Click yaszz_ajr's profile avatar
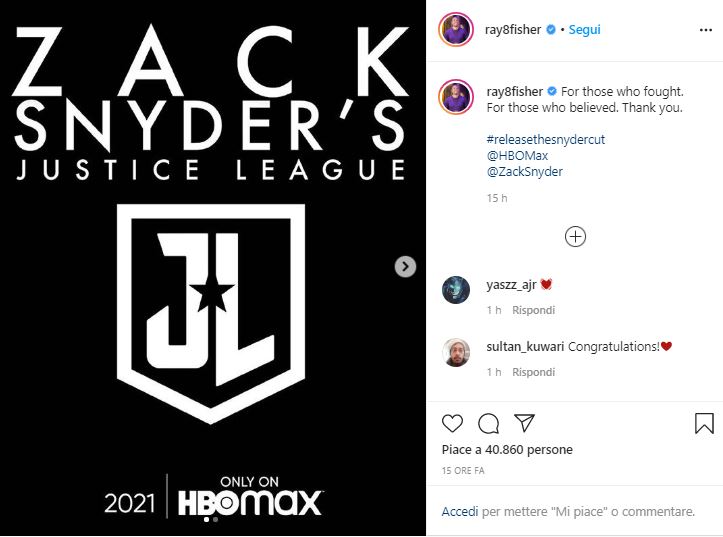723x537 pixels. click(x=456, y=290)
